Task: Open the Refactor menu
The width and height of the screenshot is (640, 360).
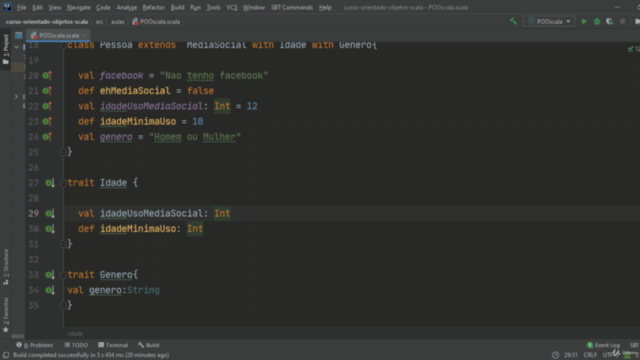Action: (x=153, y=7)
